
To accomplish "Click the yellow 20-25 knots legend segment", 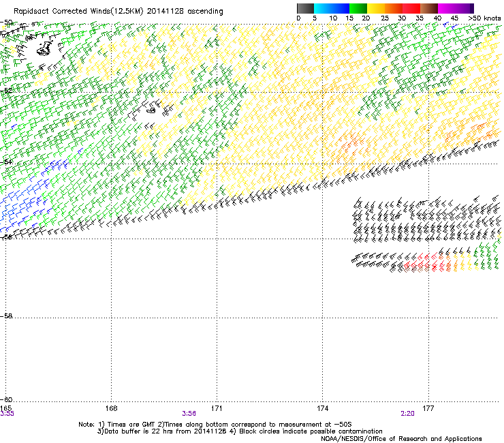I will tap(376, 8).
